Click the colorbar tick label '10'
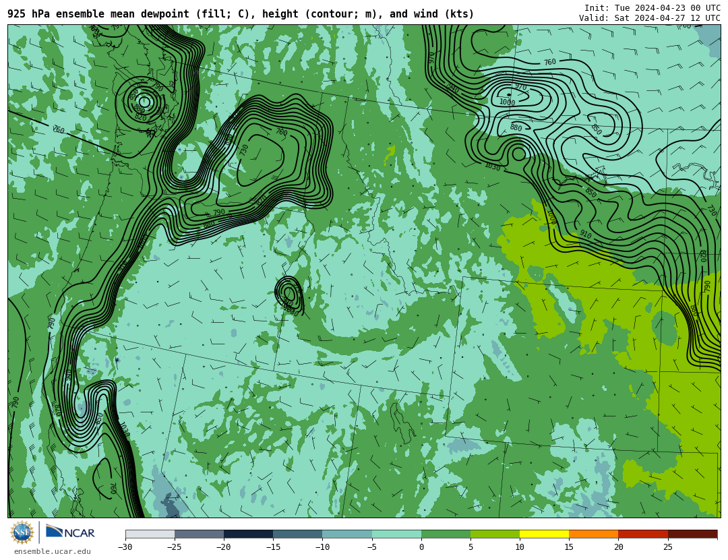Screen dimensions: 728x560 click(520, 547)
